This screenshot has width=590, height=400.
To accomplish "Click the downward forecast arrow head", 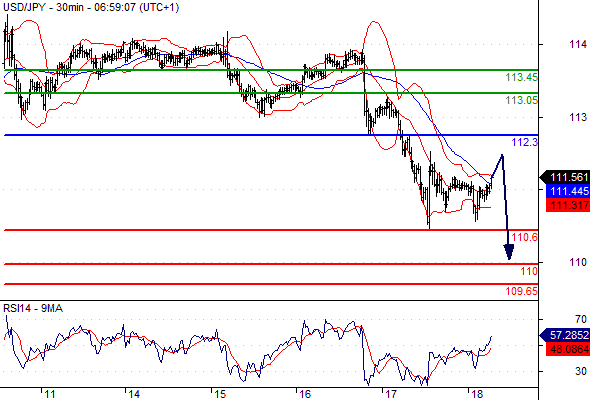I will (x=509, y=252).
